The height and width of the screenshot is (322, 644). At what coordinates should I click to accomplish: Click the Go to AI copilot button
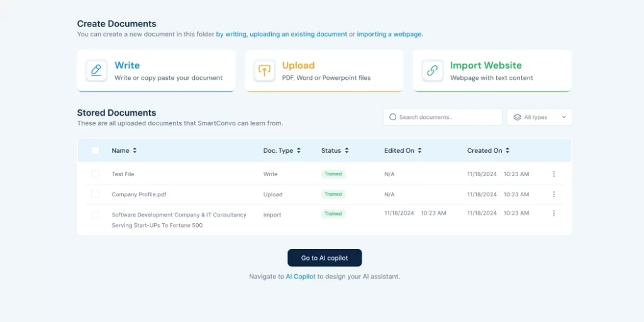click(325, 258)
